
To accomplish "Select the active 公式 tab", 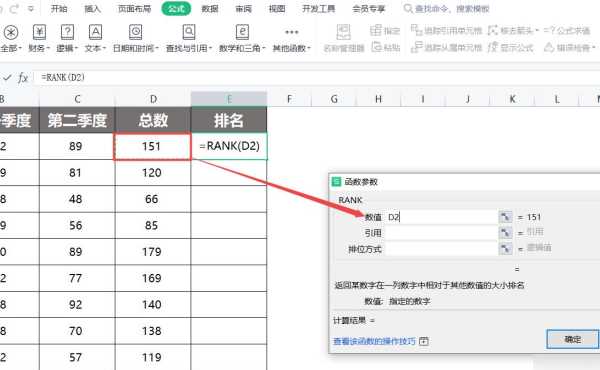I will pyautogui.click(x=176, y=8).
